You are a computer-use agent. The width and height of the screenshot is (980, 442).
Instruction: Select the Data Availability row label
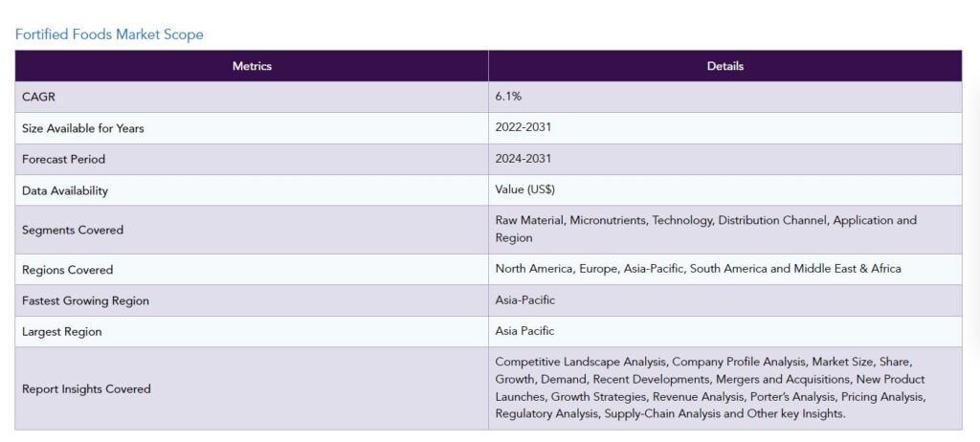[x=65, y=190]
